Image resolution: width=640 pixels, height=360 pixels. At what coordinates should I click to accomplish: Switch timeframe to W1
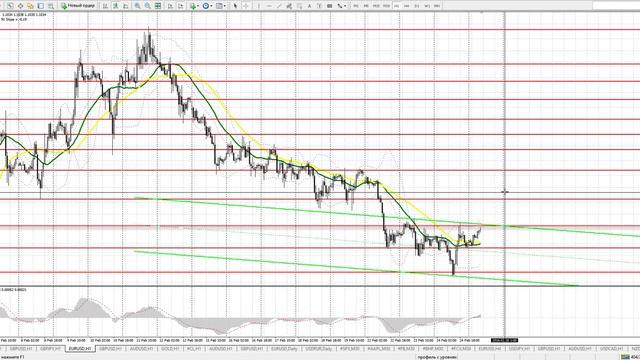427,6
